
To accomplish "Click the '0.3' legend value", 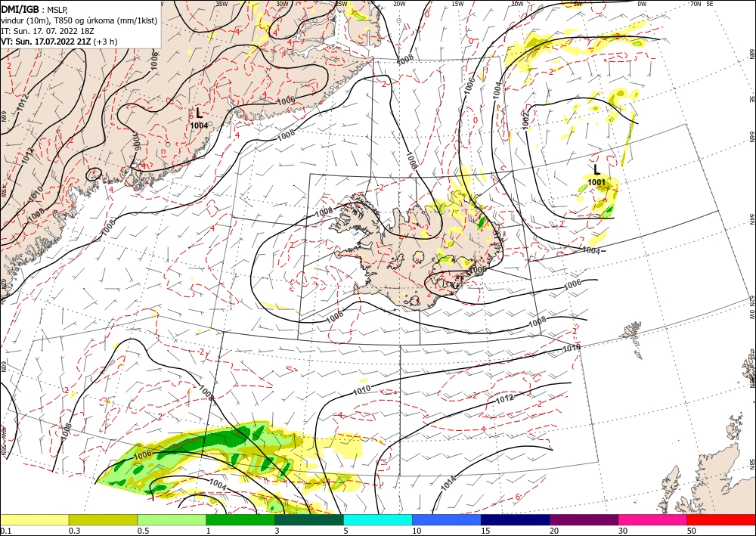I will click(74, 531).
